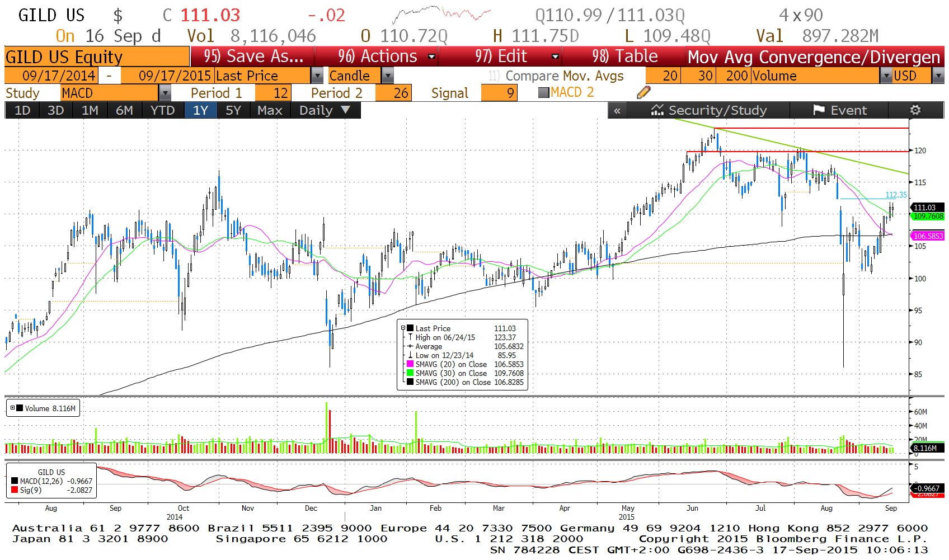Click the Period 1 input field
This screenshot has height=560, width=949.
pos(272,93)
